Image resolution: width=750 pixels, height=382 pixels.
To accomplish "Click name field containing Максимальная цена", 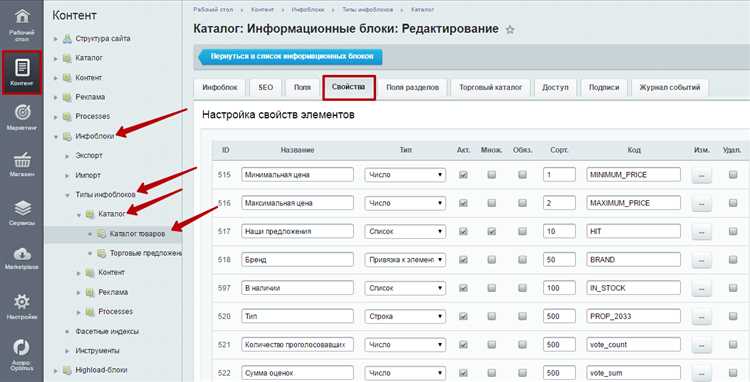I will click(x=298, y=203).
